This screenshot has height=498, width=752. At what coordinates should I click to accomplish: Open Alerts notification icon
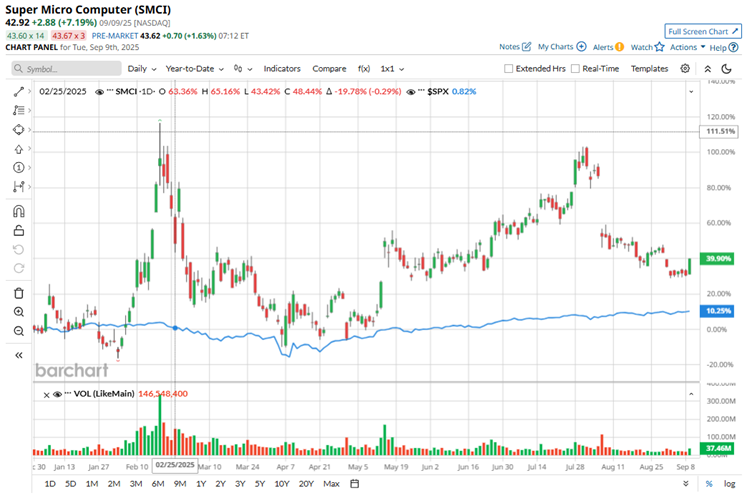click(620, 47)
